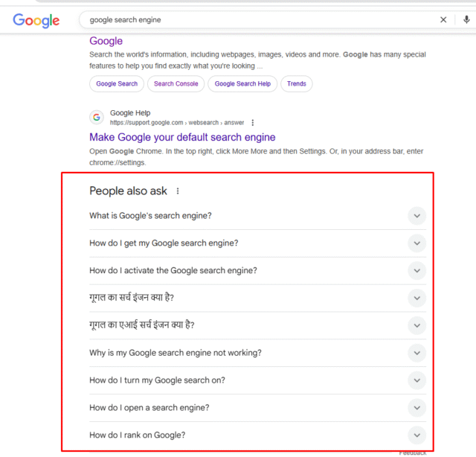Click question text "How do I rank on Google?"
The image size is (476, 457).
(x=137, y=435)
